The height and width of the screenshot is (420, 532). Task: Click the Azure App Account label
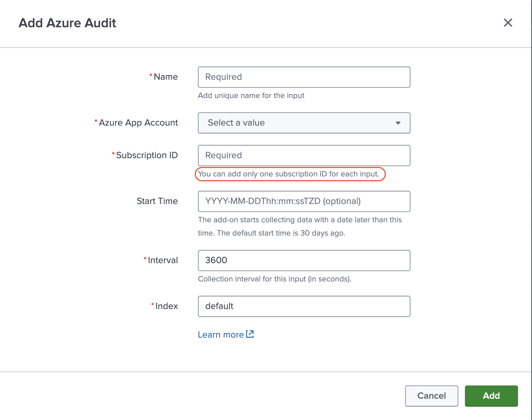[x=138, y=123]
